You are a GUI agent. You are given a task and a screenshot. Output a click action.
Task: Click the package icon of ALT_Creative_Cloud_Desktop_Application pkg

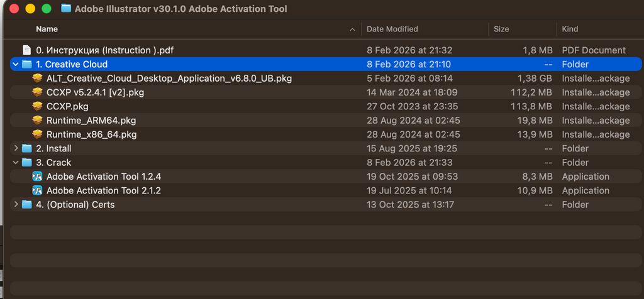click(x=37, y=78)
